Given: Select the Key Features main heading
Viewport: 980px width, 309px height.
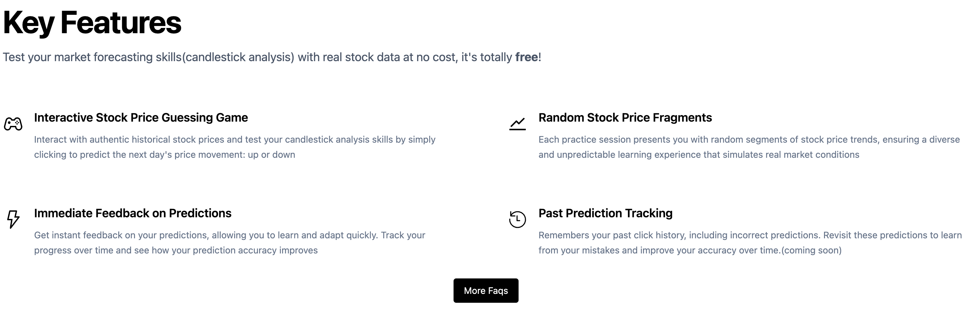Looking at the screenshot, I should [92, 23].
